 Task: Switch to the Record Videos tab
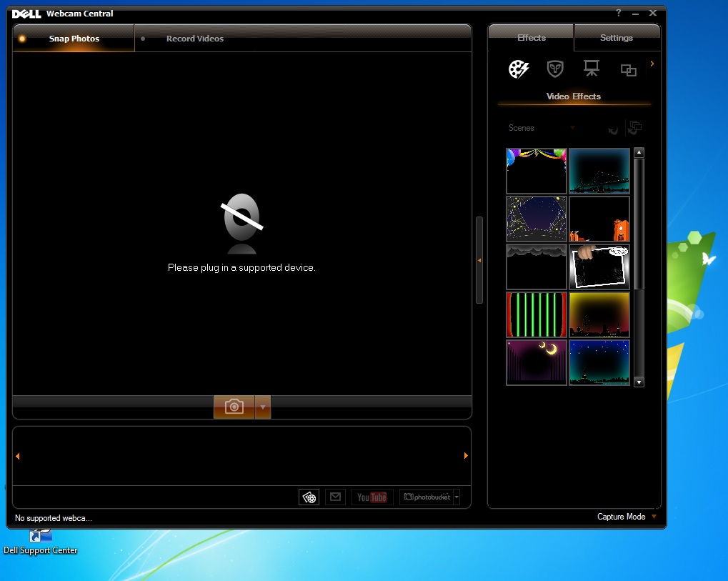click(195, 39)
